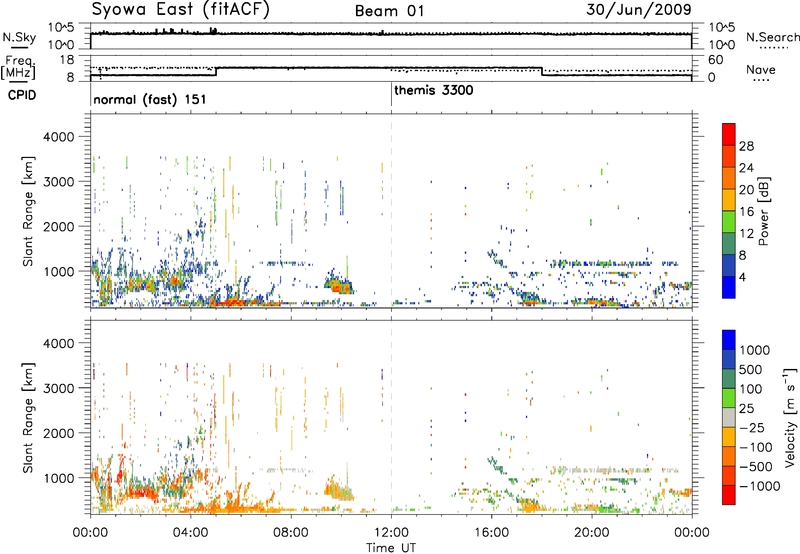This screenshot has width=800, height=554.
Task: Click the 'CPID' label
Action: [x=22, y=95]
